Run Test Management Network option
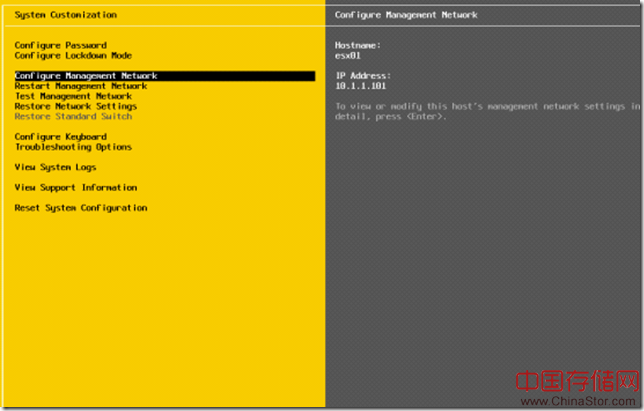This screenshot has height=411, width=644. (74, 96)
